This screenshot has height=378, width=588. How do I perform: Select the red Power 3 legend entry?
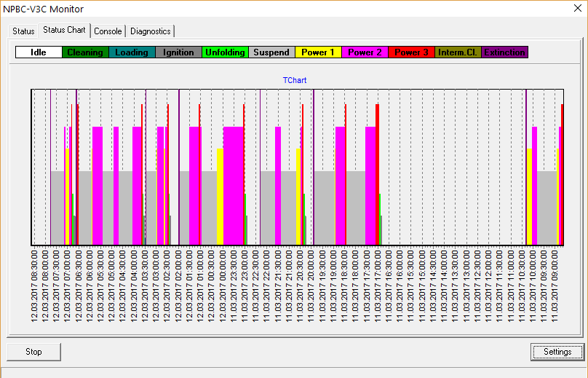pos(411,52)
